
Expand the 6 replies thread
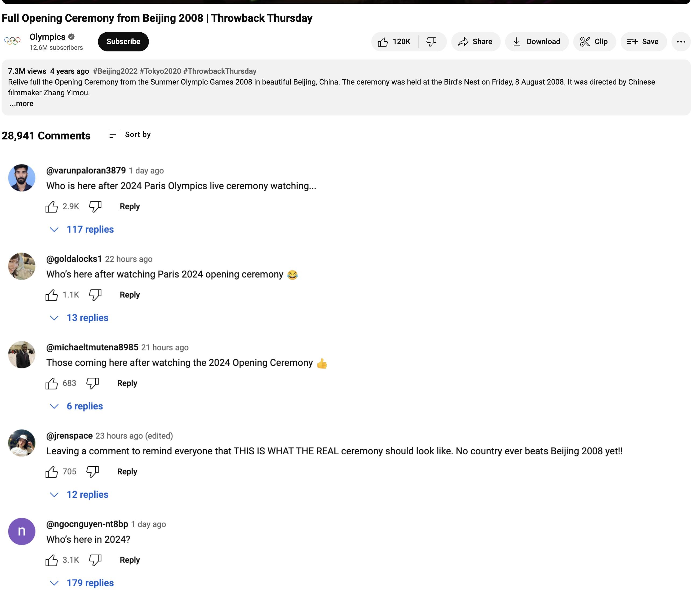point(76,406)
